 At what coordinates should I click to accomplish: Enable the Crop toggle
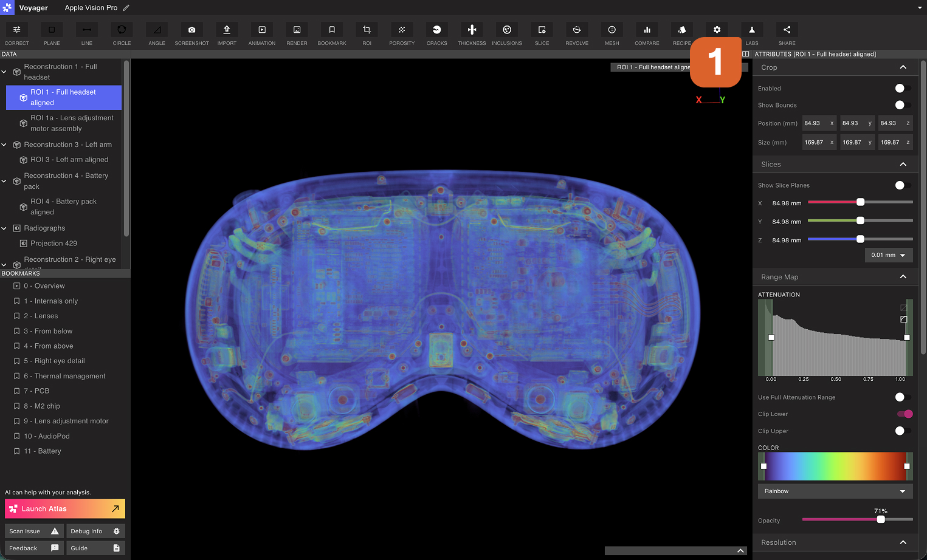[x=903, y=88]
